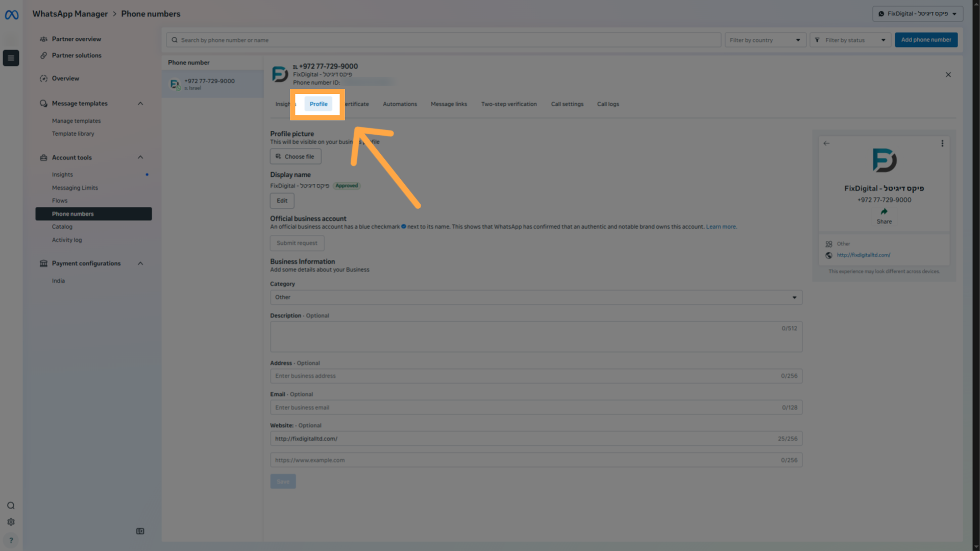
Task: Open fixdigitalltd.com link in preview
Action: point(863,255)
